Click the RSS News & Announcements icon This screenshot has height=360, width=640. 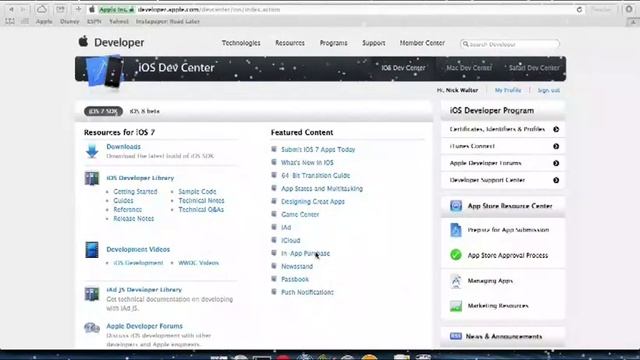click(x=456, y=336)
